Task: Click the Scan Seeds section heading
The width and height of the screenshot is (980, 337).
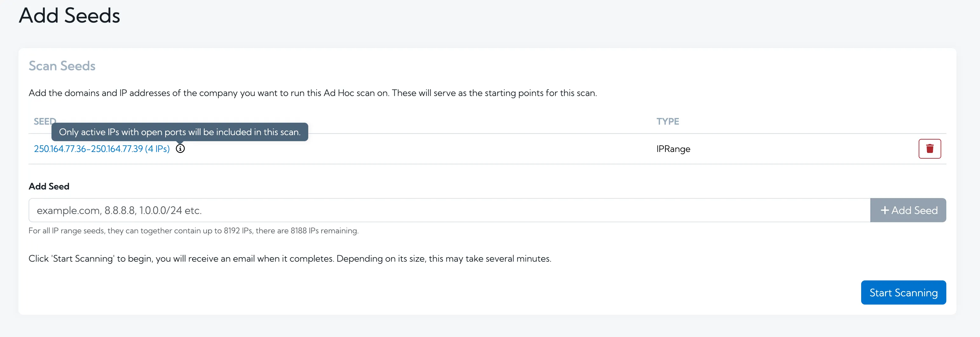Action: [62, 66]
